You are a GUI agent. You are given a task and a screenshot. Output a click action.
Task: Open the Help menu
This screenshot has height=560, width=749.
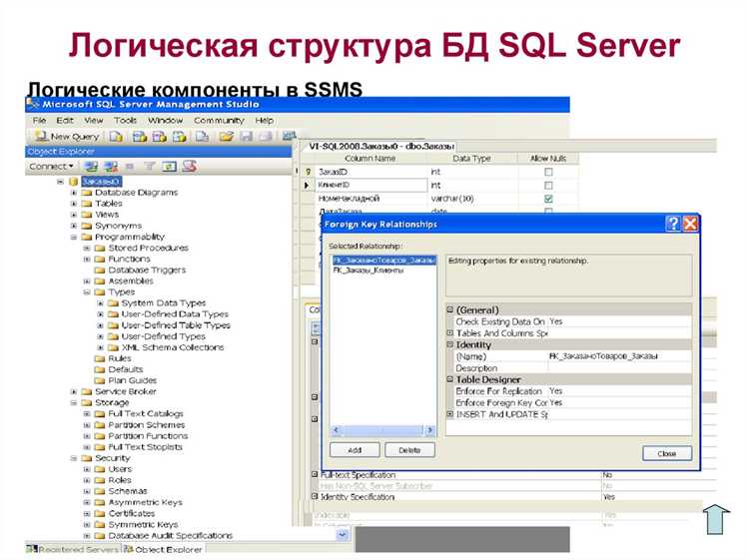265,121
